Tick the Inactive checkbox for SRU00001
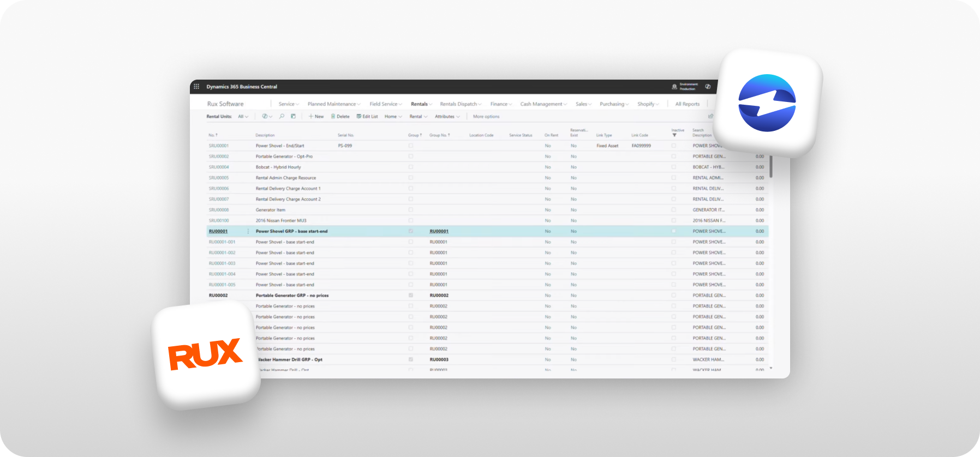 (674, 146)
